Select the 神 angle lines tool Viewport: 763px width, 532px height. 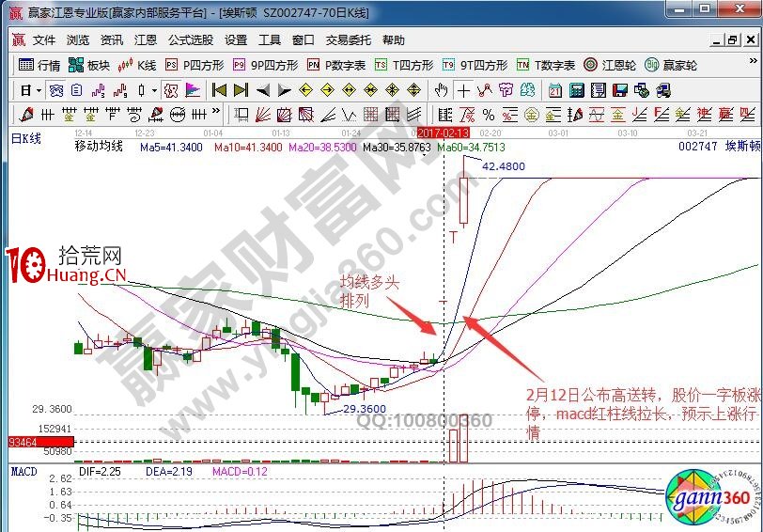704,115
